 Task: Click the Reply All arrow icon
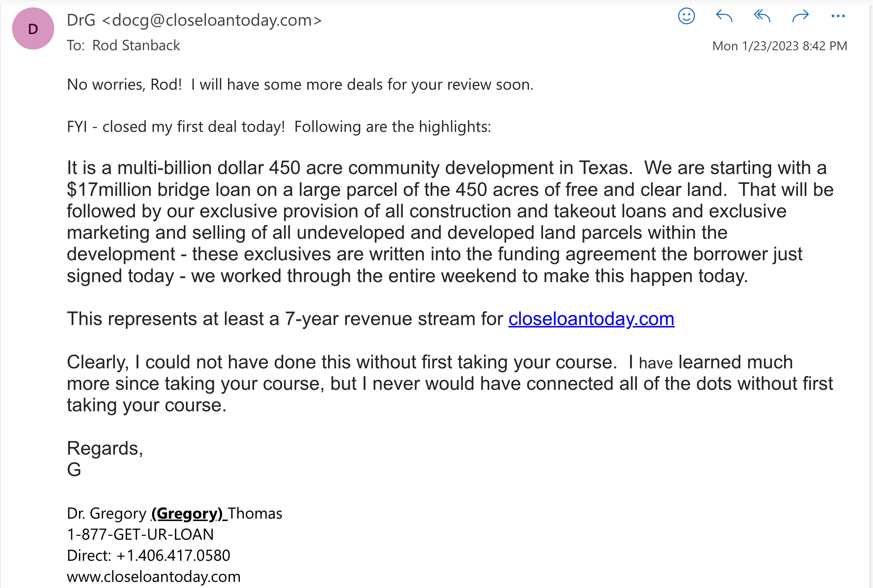[x=762, y=16]
